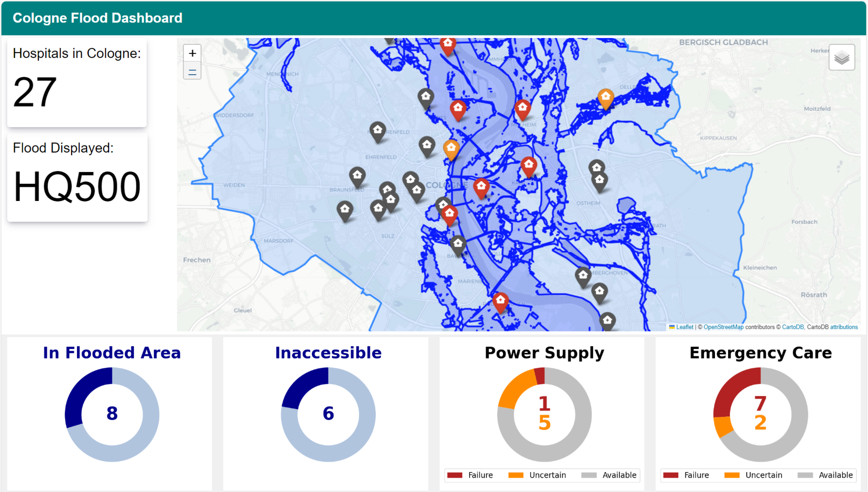Viewport: 868px width, 492px height.
Task: Click the map zoom in button
Action: [192, 53]
